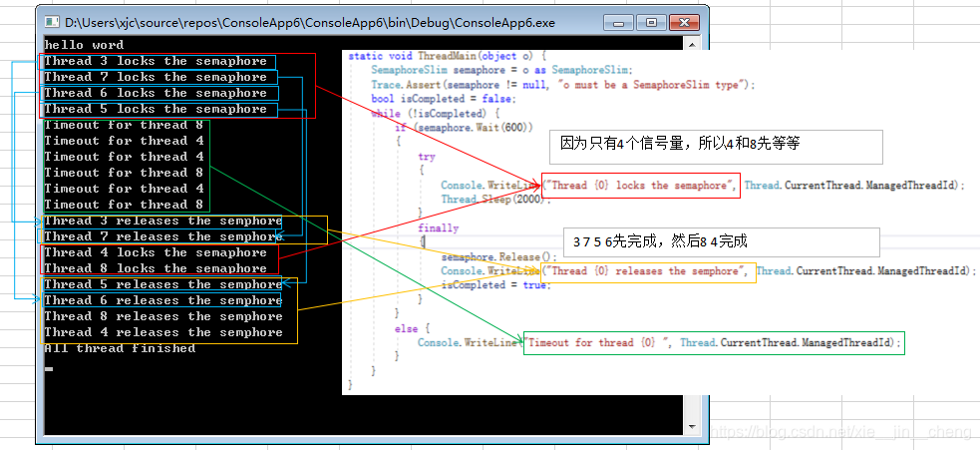This screenshot has width=980, height=450.
Task: Click "bool isCompleted = false;" code line
Action: 443,99
